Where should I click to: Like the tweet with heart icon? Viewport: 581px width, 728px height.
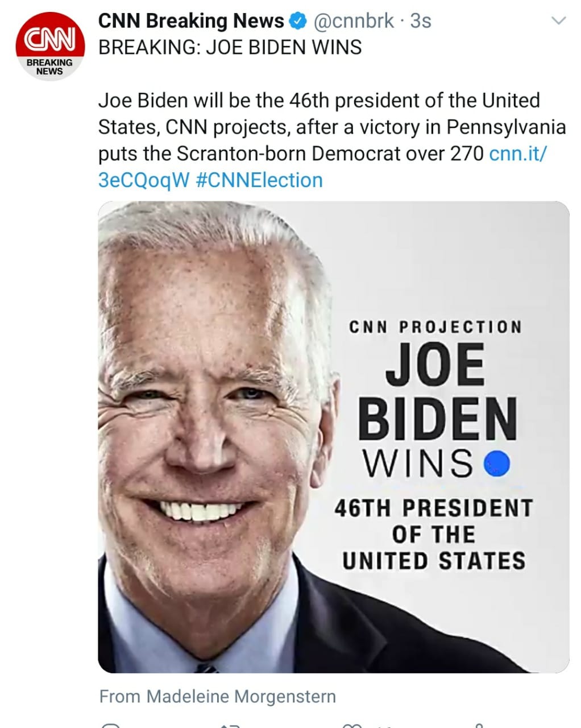coord(352,725)
